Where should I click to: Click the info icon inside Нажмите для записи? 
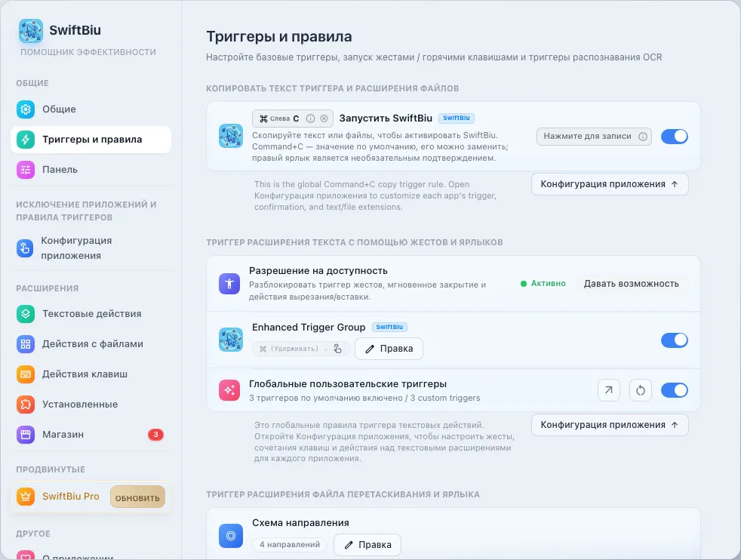(x=643, y=137)
